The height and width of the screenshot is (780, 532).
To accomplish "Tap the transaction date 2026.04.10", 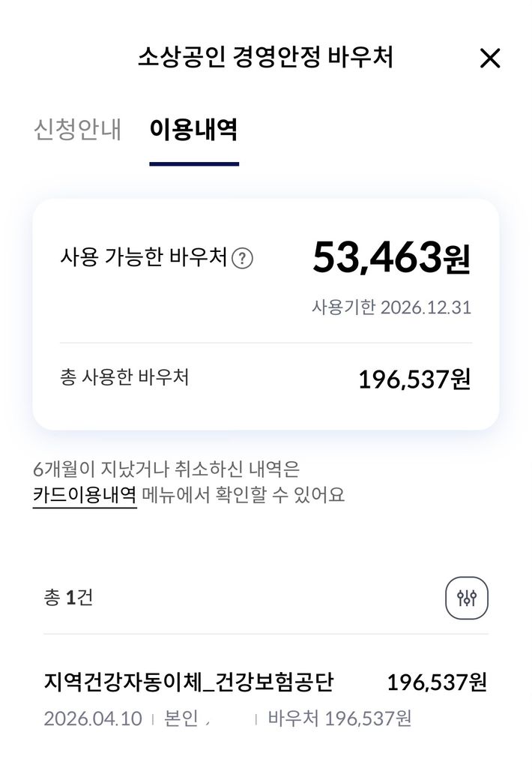I will [93, 718].
